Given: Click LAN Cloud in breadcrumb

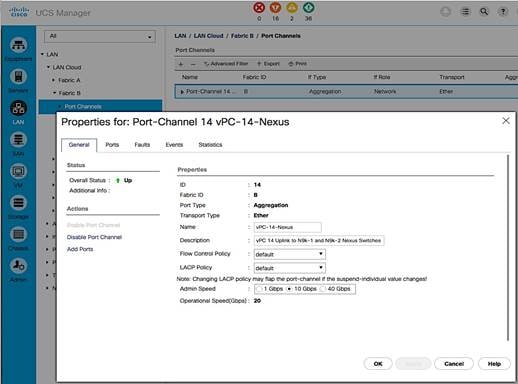Looking at the screenshot, I should (208, 36).
